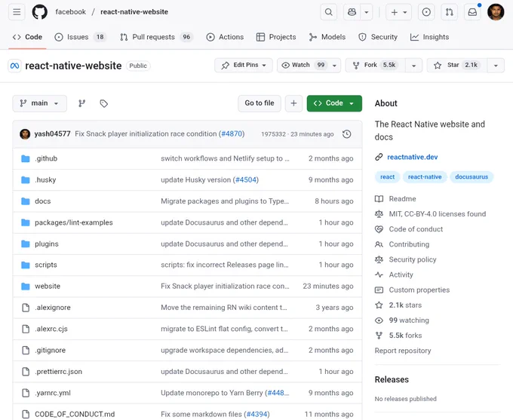Open the Insights tab
Viewport: 513px width, 420px height.
(429, 37)
